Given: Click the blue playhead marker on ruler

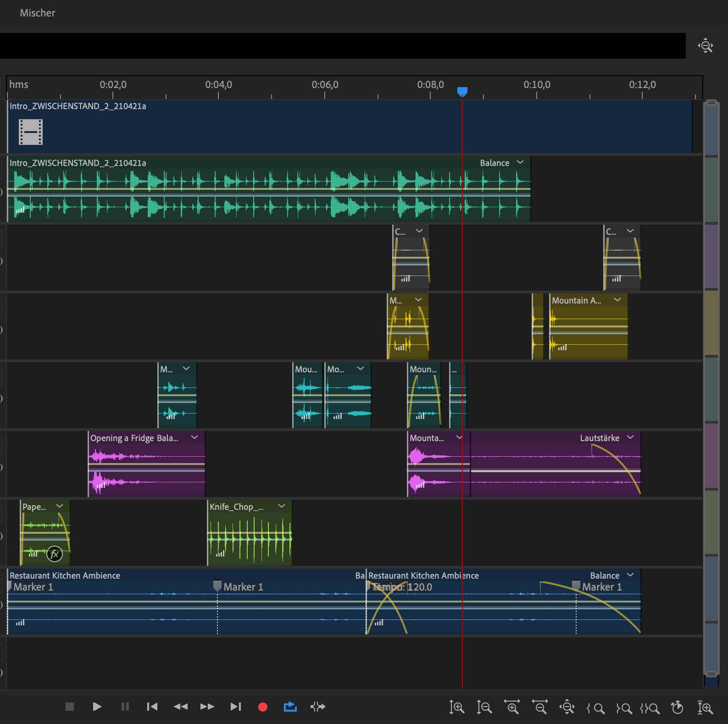Looking at the screenshot, I should [x=462, y=92].
